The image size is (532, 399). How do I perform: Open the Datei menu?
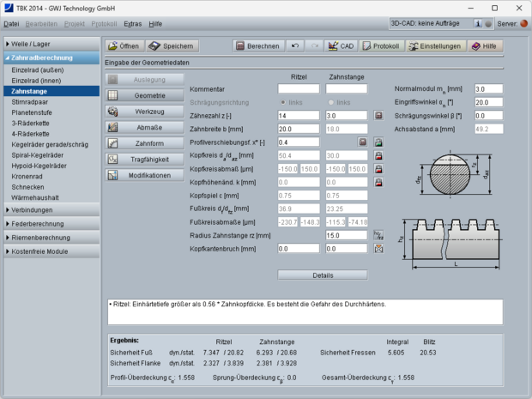click(11, 24)
